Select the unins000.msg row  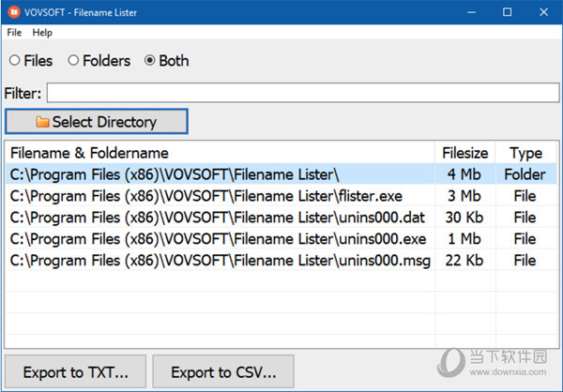coord(281,261)
